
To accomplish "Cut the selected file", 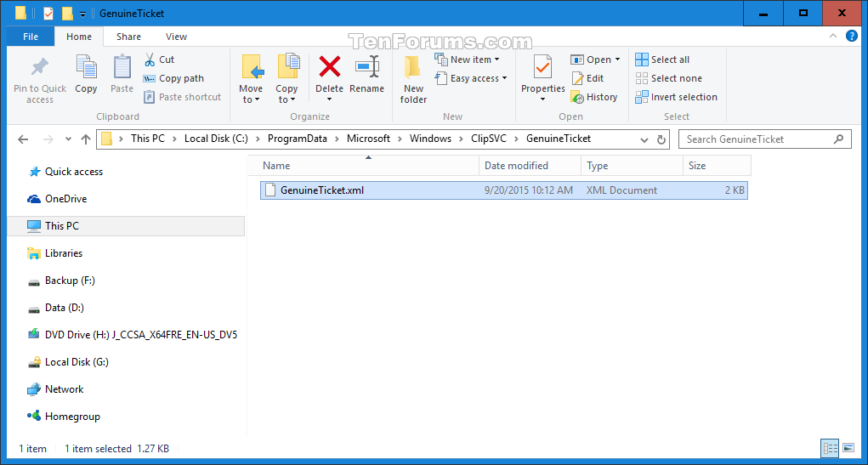I will coord(159,60).
